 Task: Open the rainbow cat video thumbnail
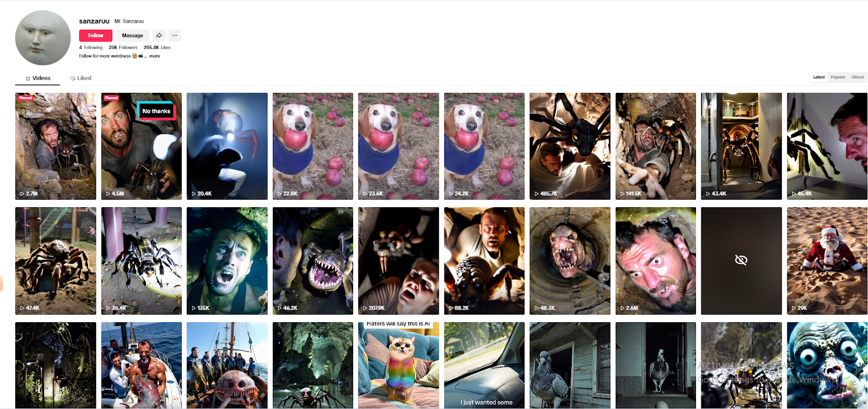(398, 365)
